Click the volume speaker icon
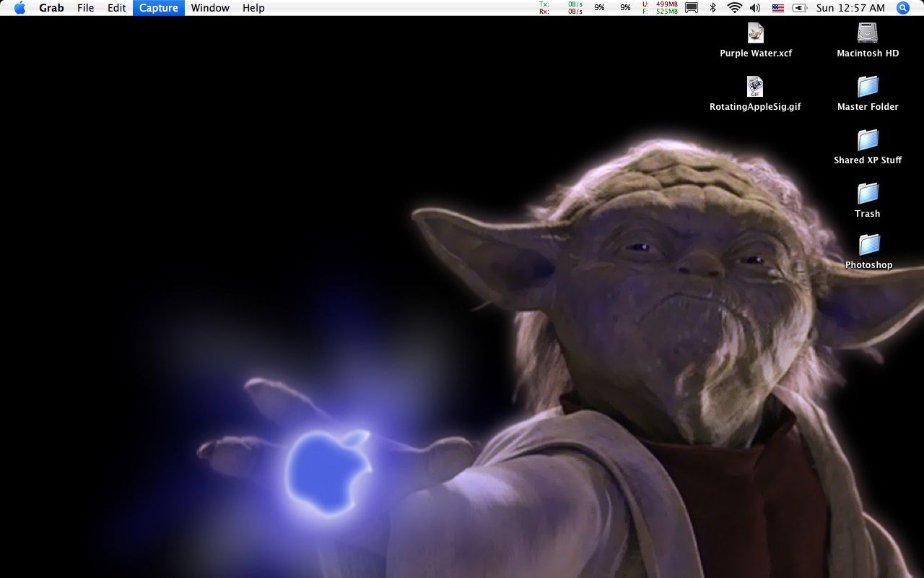The image size is (924, 578). [x=755, y=8]
